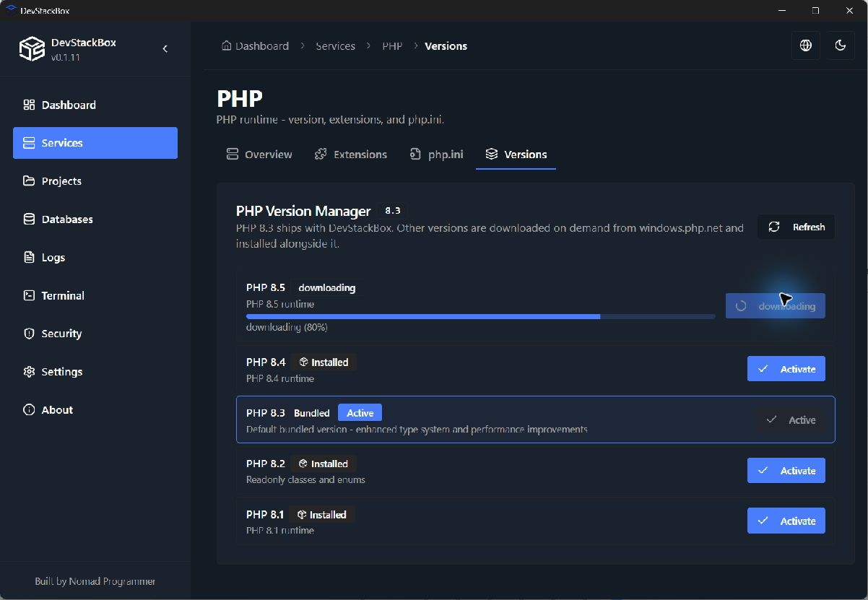Click the PHP 8.5 download progress bar
Viewport: 868px width, 600px height.
[x=480, y=316]
